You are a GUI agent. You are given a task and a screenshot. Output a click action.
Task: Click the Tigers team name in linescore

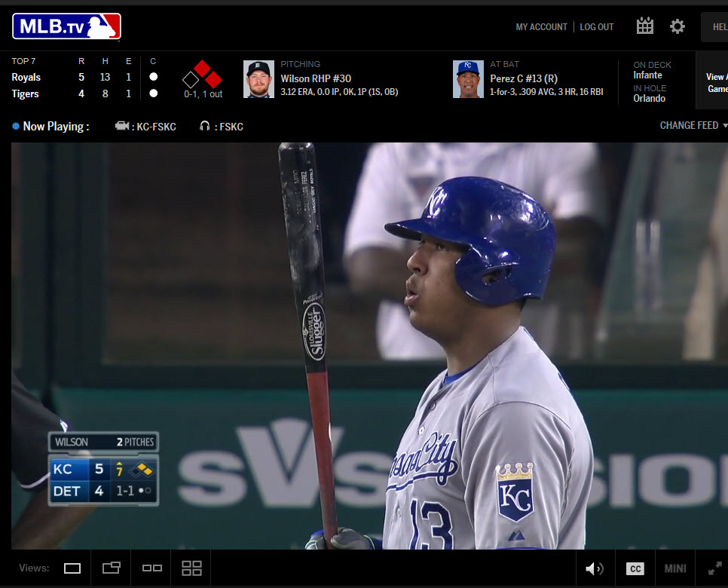point(25,93)
